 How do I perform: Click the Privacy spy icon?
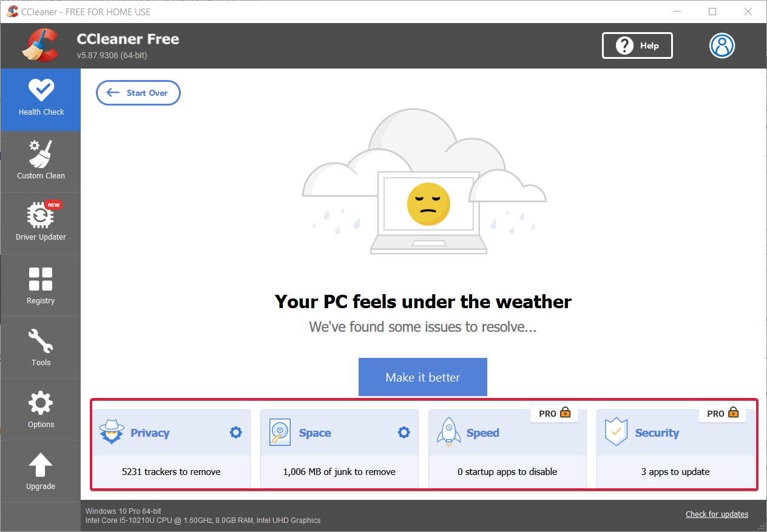point(112,433)
